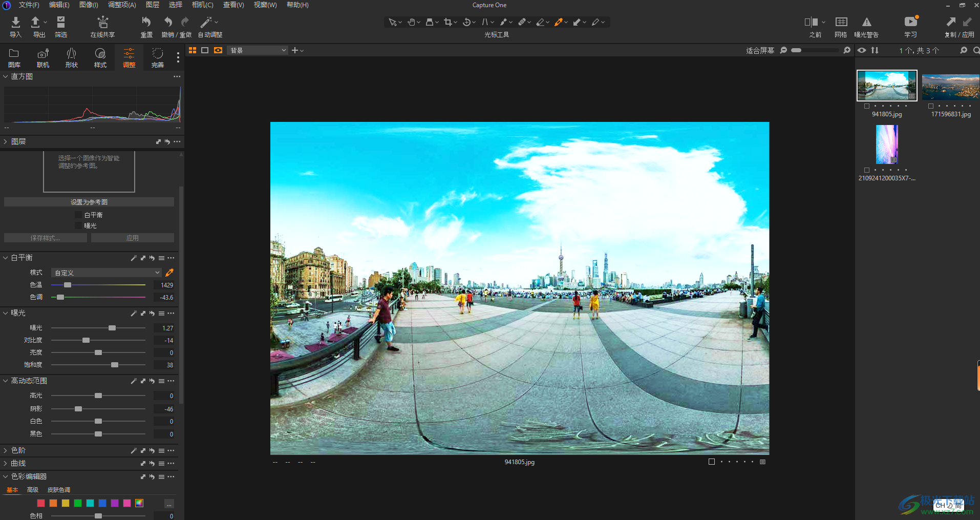Open the Image (图像) menu
The image size is (980, 520).
point(89,5)
